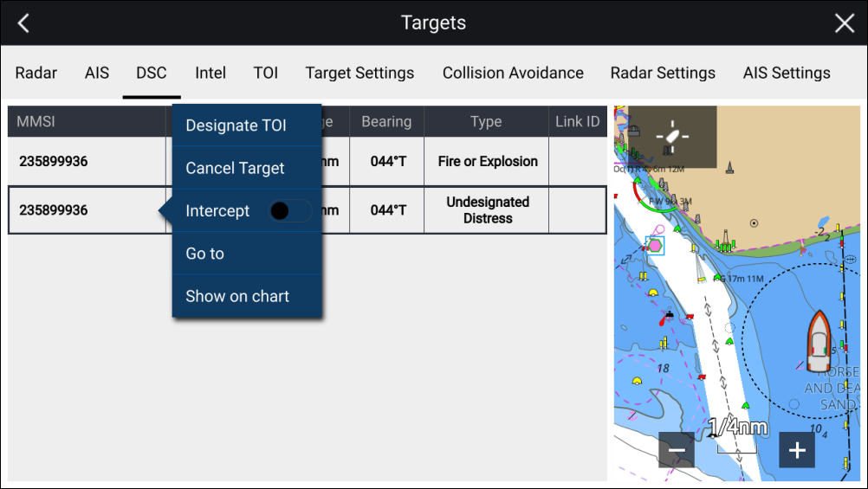
Task: Open the Collision Avoidance tab
Action: [x=513, y=73]
